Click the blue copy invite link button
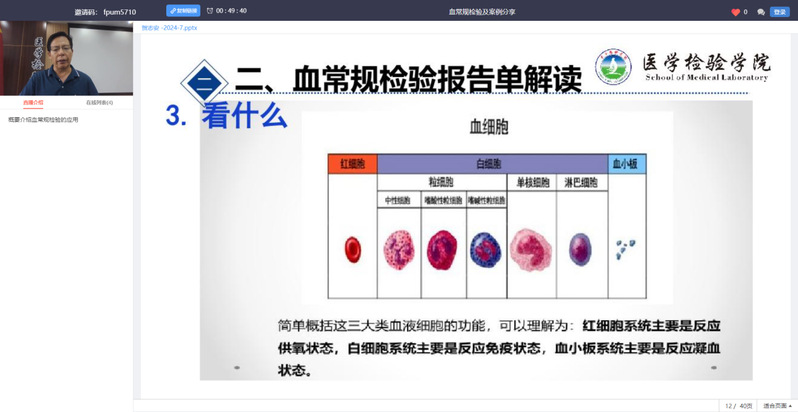Screen dimensions: 798x412 pyautogui.click(x=183, y=11)
